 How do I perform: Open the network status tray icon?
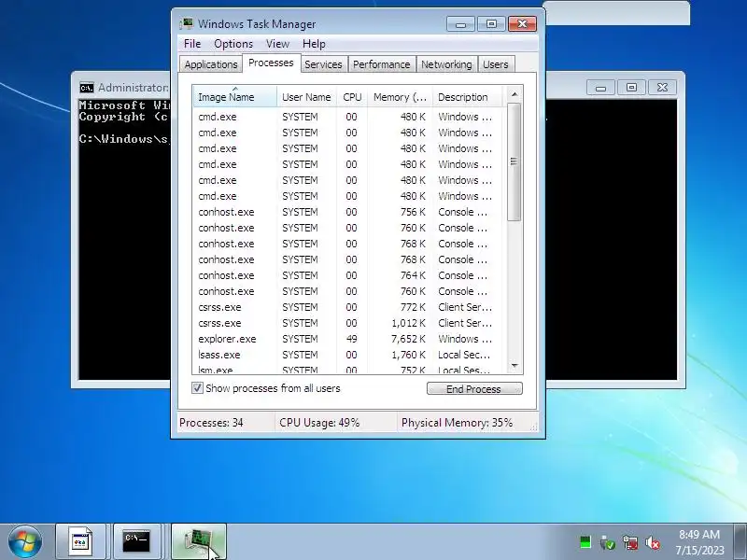629,542
